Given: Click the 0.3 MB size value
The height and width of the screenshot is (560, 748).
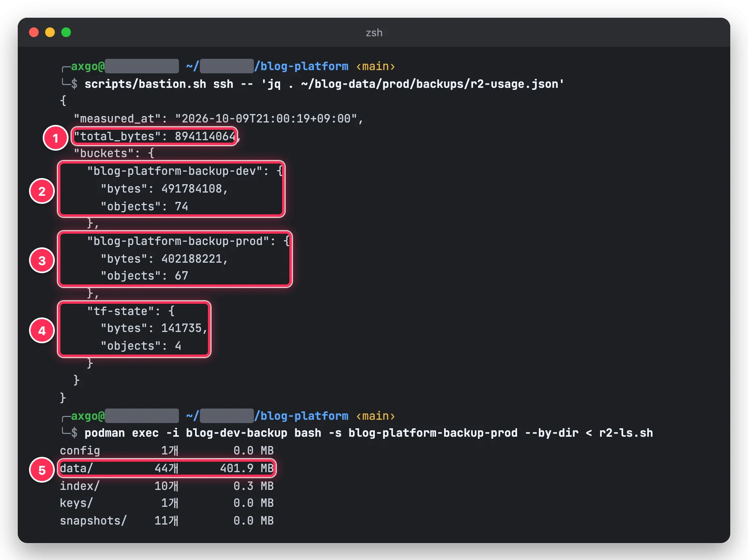Looking at the screenshot, I should coord(253,486).
